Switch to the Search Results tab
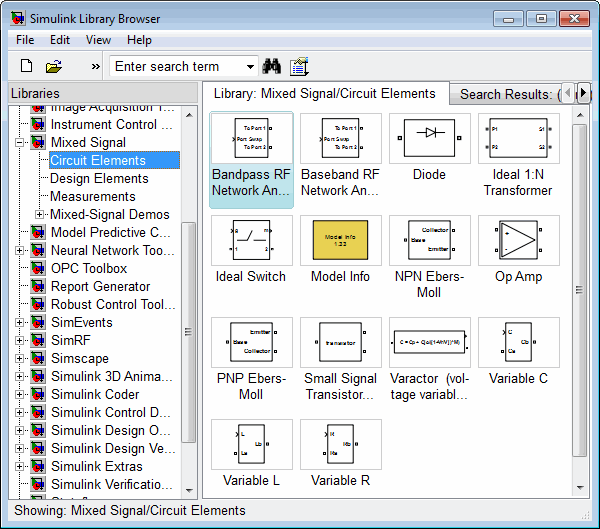 (x=505, y=94)
